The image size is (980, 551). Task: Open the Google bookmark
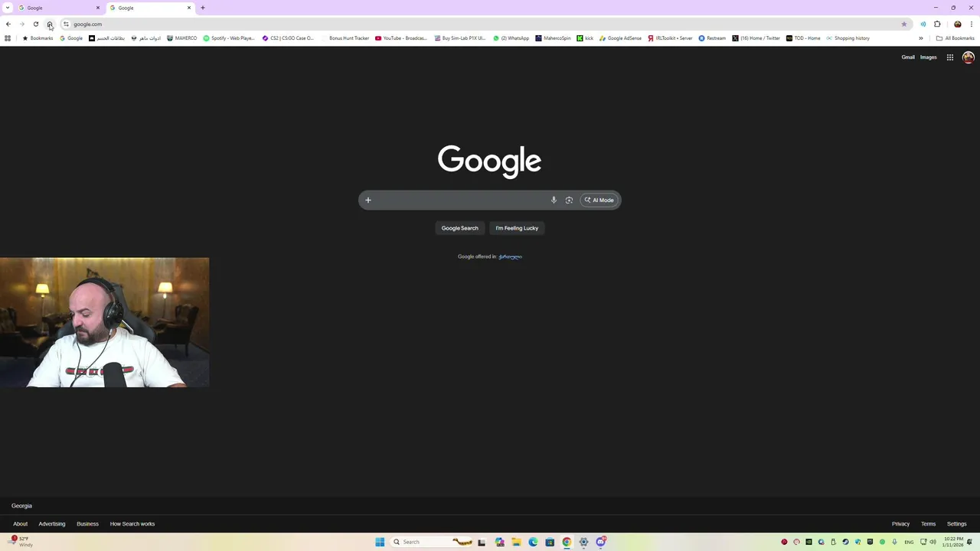[x=71, y=38]
